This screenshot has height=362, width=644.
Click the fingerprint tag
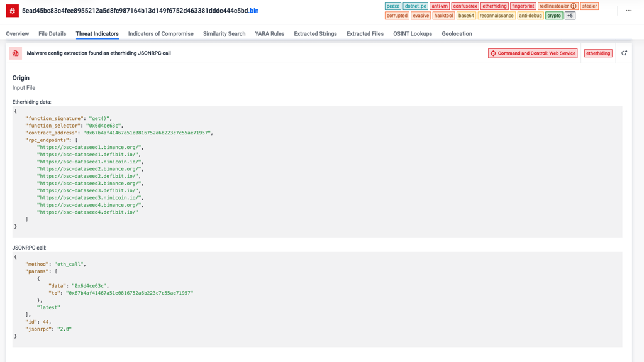click(523, 6)
